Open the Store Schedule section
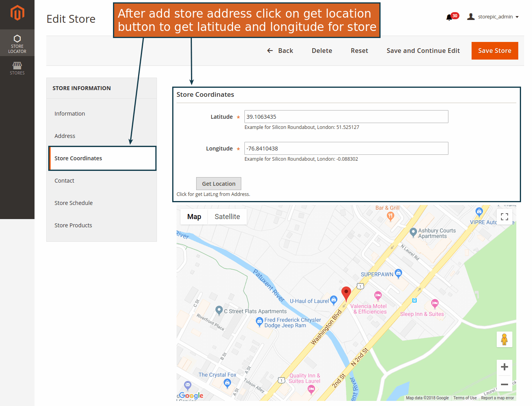Viewport: 532px width, 406px height. coord(73,203)
